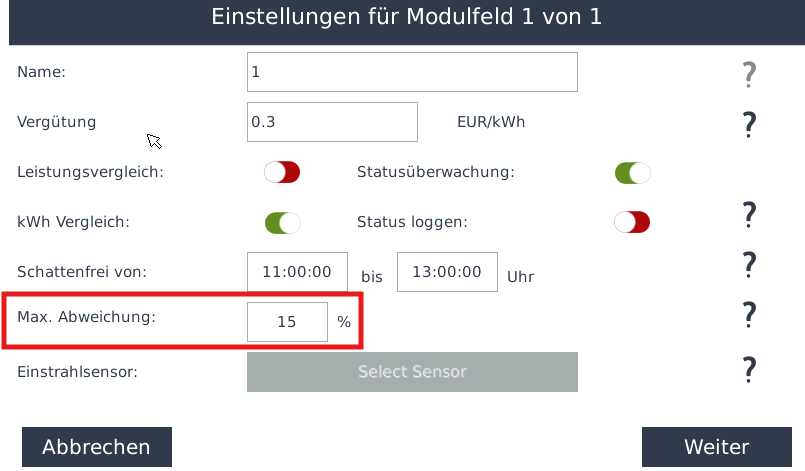Disable the Statusüberwachung switch
The height and width of the screenshot is (471, 805).
point(632,173)
